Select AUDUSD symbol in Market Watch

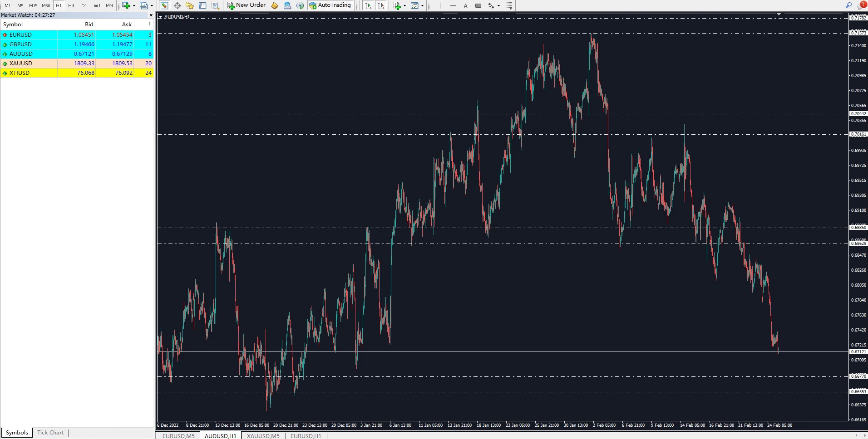[x=21, y=54]
